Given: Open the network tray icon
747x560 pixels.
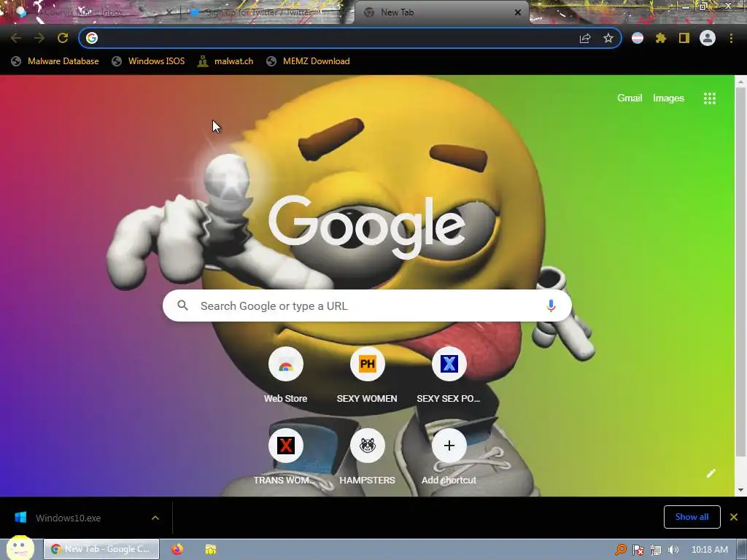Looking at the screenshot, I should click(656, 550).
